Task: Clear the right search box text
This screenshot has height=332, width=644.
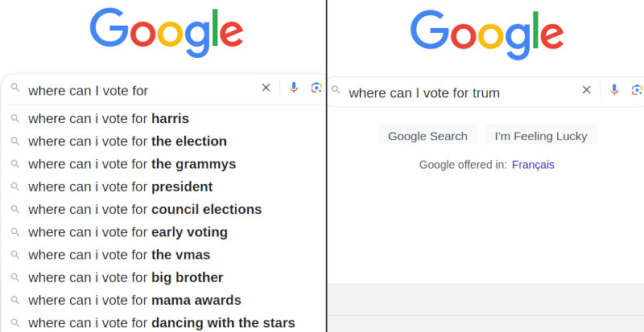Action: coord(586,90)
